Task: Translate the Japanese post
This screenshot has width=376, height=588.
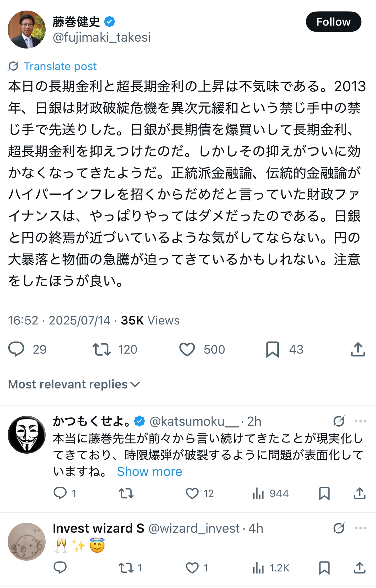Action: tap(61, 66)
